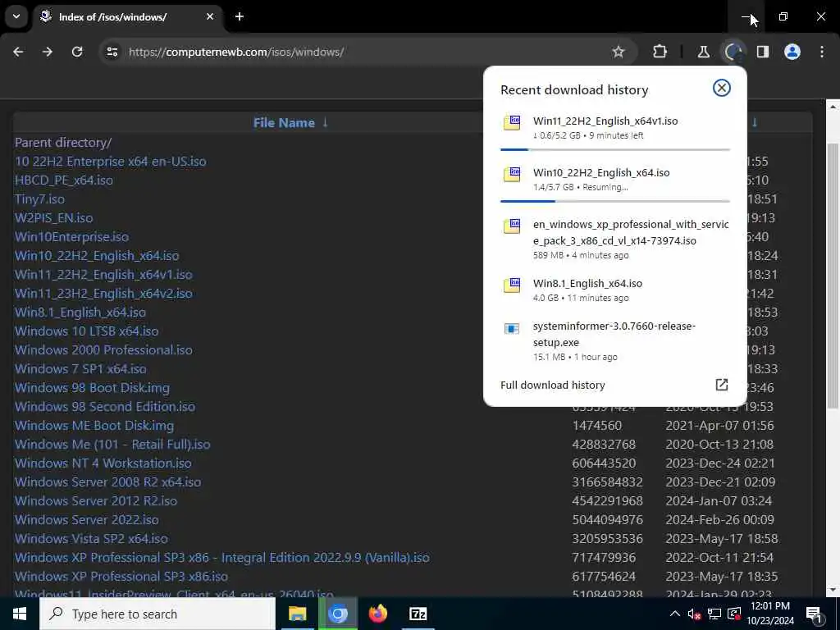
Task: Download HBCD_PE_x64.iso
Action: click(64, 180)
